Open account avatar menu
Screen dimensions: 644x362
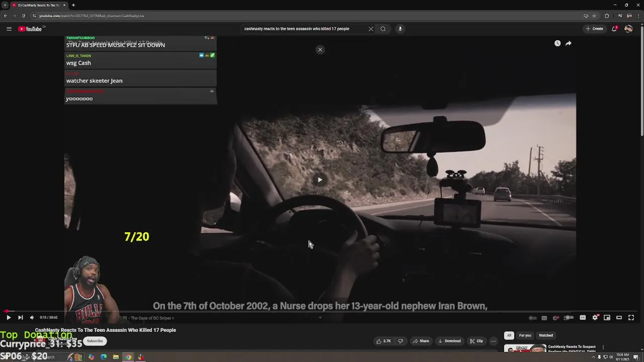(x=628, y=29)
